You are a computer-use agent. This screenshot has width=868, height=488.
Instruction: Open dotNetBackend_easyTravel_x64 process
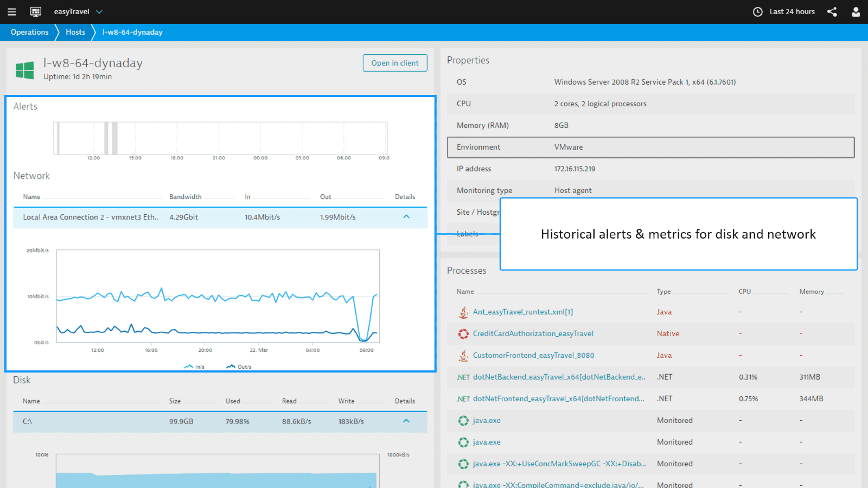tap(559, 377)
